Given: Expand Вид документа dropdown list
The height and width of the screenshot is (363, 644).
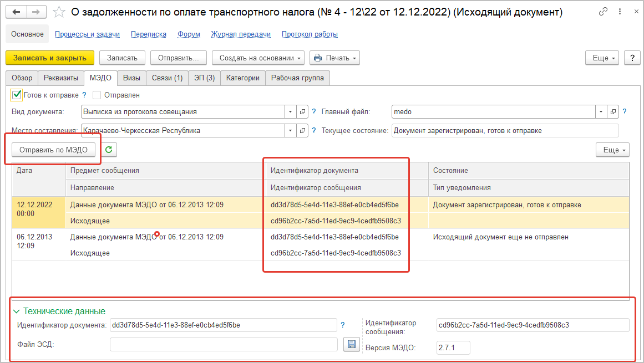Looking at the screenshot, I should click(291, 112).
